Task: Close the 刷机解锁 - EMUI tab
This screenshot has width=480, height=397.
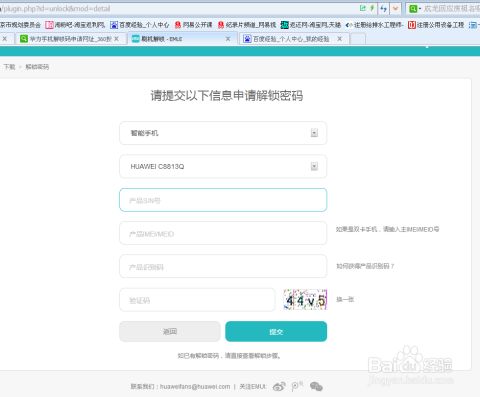Action: click(x=228, y=39)
